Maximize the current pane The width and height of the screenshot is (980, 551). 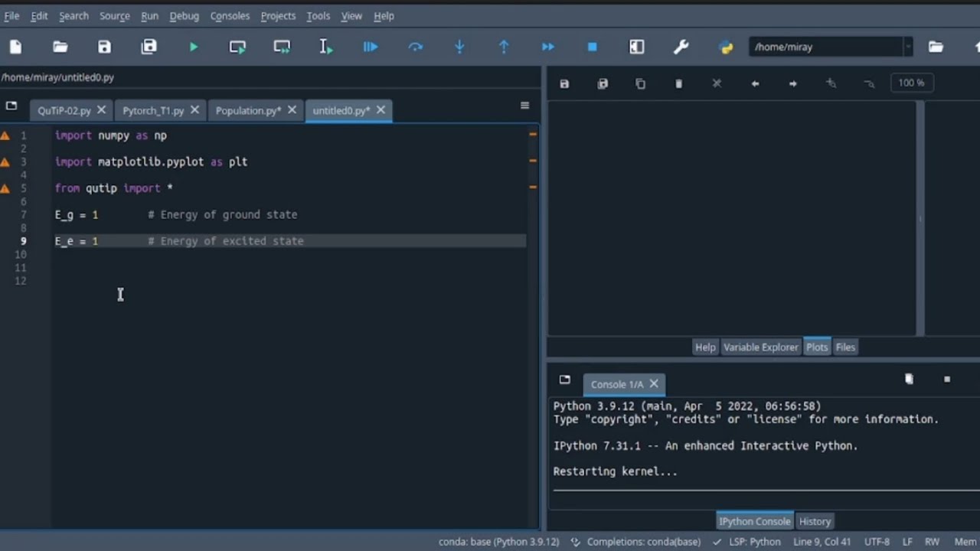636,47
